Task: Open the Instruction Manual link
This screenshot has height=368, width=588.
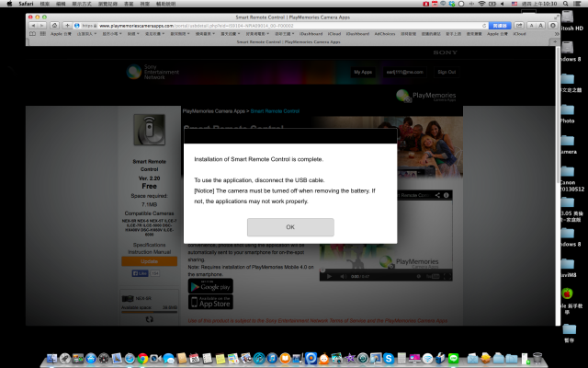Action: pyautogui.click(x=149, y=252)
